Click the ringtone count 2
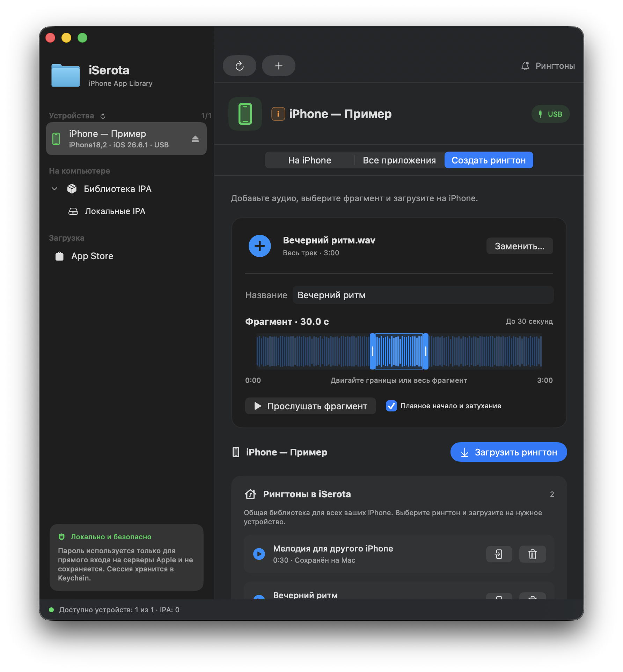The height and width of the screenshot is (672, 623). point(552,494)
